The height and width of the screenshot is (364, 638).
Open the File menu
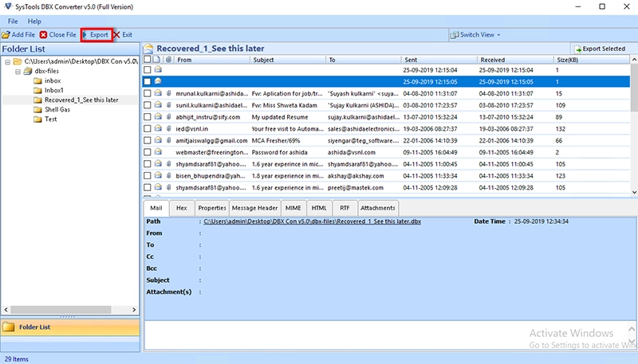click(13, 22)
